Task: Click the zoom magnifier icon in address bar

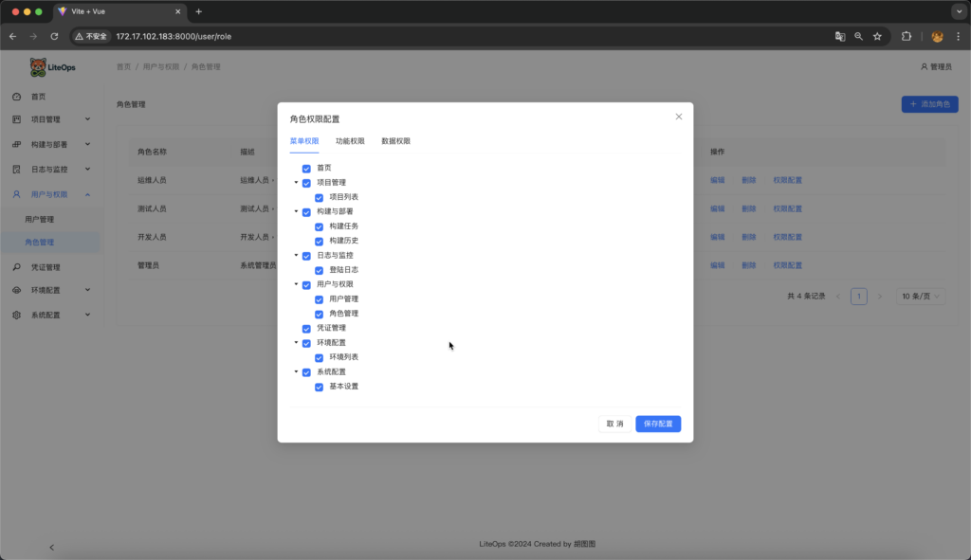Action: tap(858, 36)
